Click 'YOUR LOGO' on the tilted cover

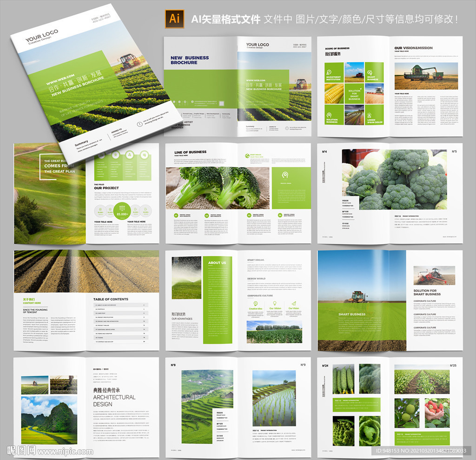coord(42,36)
